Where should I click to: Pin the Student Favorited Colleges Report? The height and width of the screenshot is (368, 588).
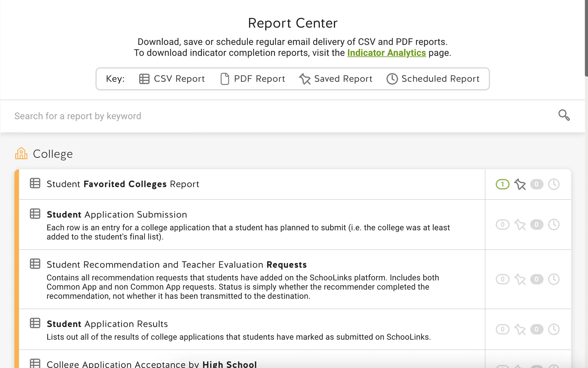coord(520,184)
